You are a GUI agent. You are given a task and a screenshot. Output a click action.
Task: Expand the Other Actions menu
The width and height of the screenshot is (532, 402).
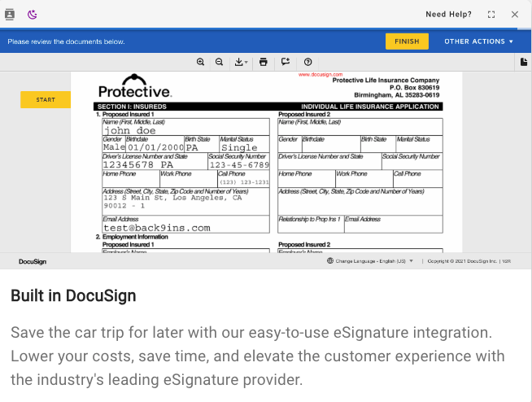click(x=479, y=42)
